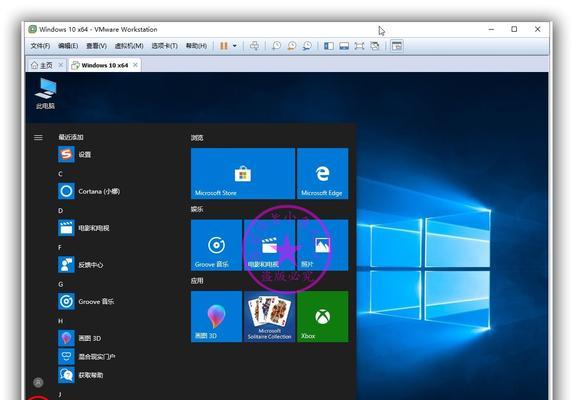The image size is (574, 400).
Task: Pause the virtual machine with the orange button
Action: 224,46
